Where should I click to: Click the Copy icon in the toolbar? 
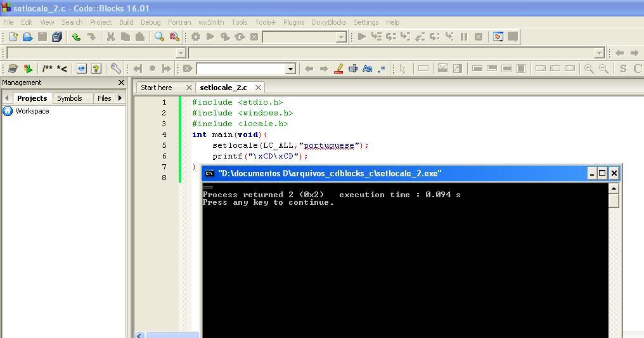pos(126,37)
